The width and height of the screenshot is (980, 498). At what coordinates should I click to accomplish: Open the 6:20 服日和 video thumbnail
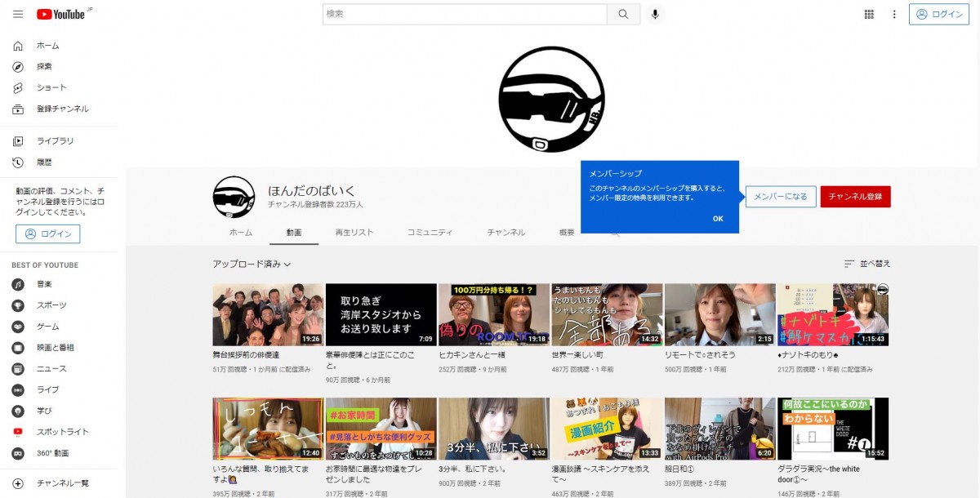tap(720, 429)
